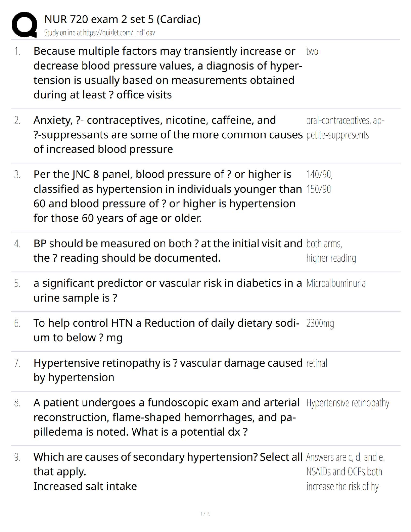Click the JNC 8 panel question

pos(167,196)
